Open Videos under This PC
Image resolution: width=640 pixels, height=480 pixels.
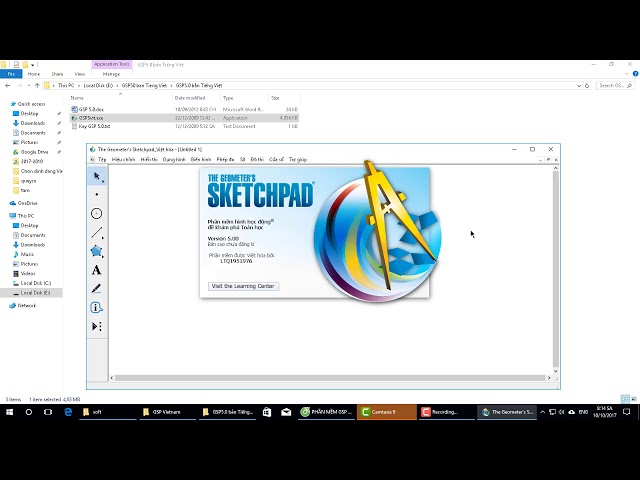pos(28,273)
